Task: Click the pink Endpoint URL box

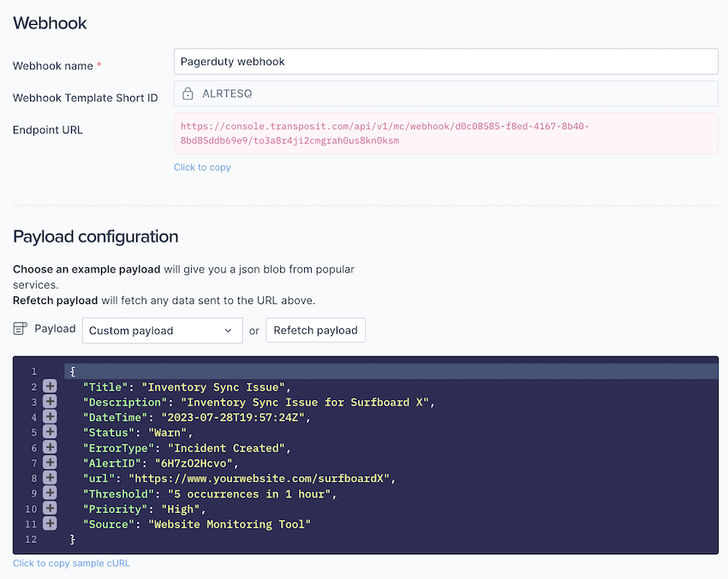Action: 445,133
